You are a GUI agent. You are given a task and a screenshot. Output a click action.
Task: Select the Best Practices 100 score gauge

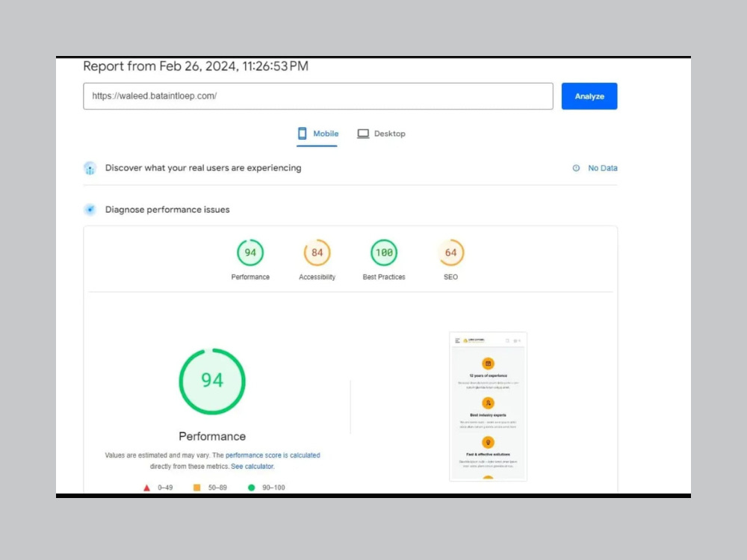[384, 252]
